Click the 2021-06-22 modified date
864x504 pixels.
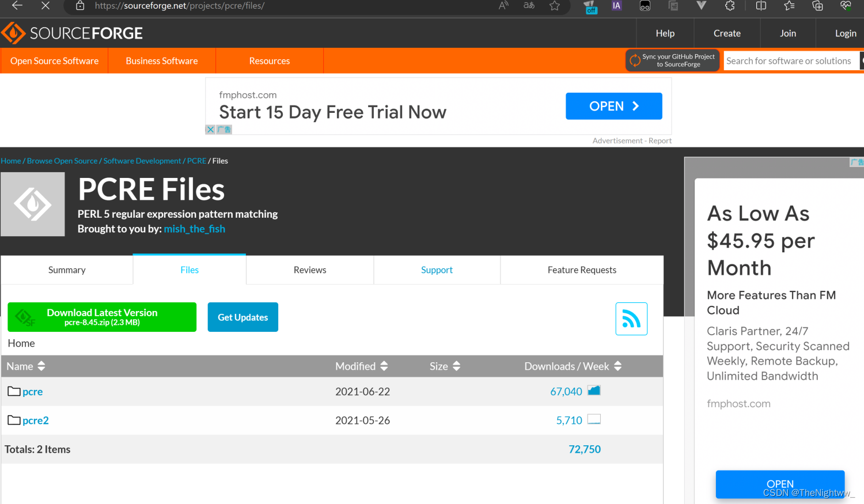pos(363,392)
